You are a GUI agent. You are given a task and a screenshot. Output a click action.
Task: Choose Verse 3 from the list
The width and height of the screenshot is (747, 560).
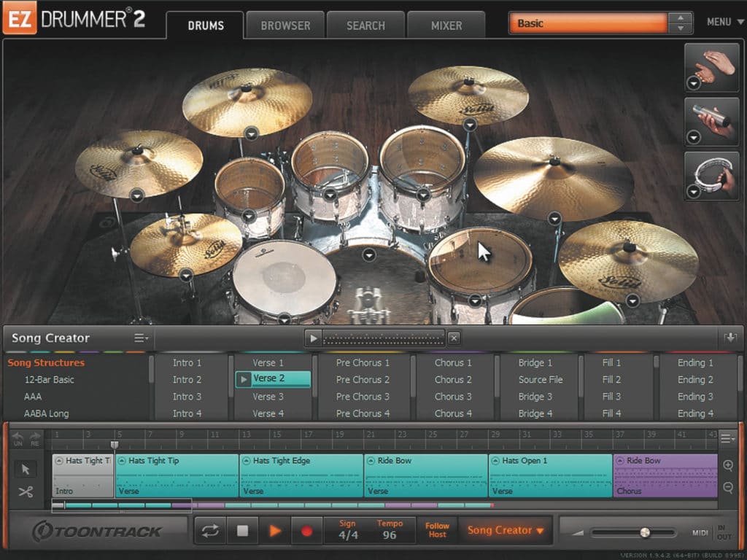pyautogui.click(x=268, y=397)
